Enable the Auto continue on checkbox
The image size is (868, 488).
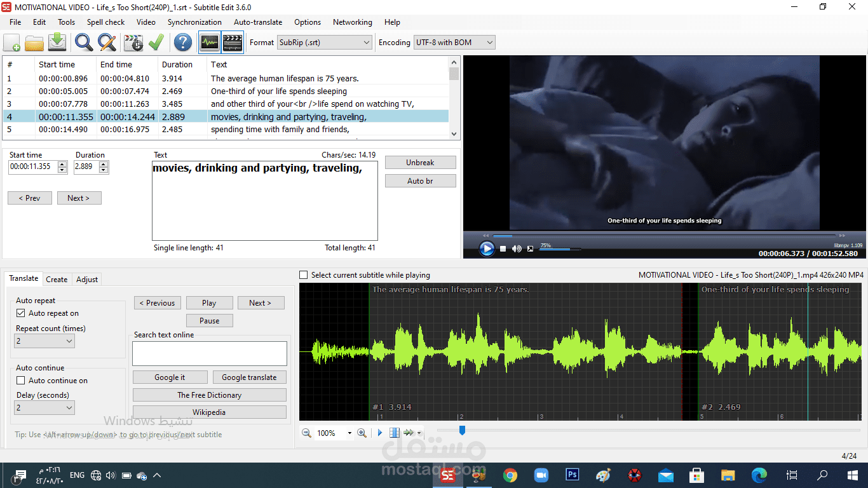(x=21, y=381)
